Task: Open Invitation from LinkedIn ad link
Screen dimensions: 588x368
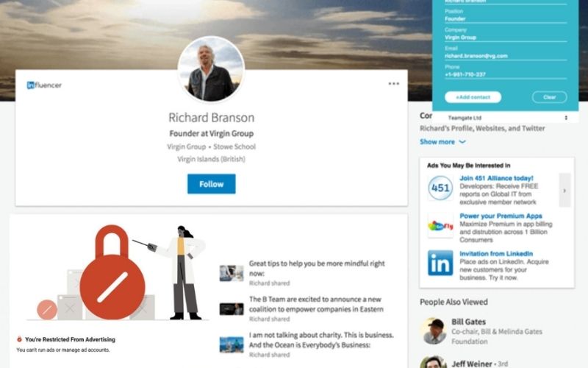Action: click(496, 253)
